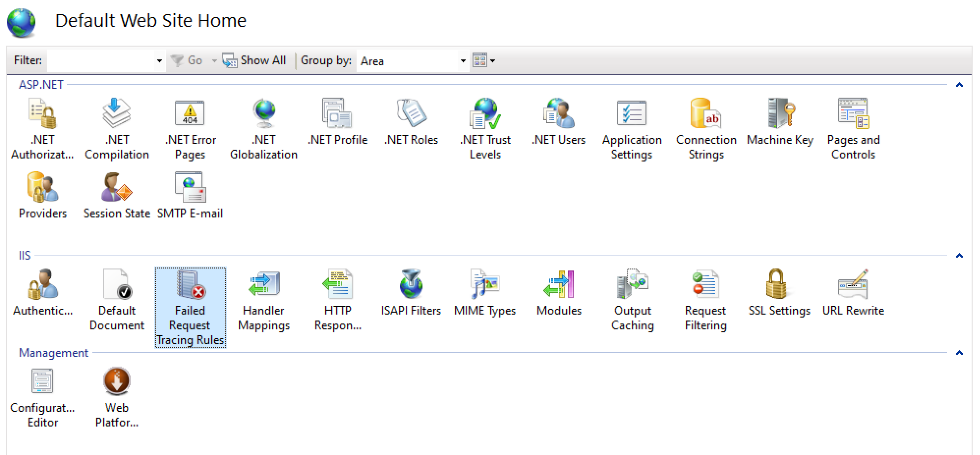Click the IIS group header
Image resolution: width=980 pixels, height=455 pixels.
click(25, 256)
